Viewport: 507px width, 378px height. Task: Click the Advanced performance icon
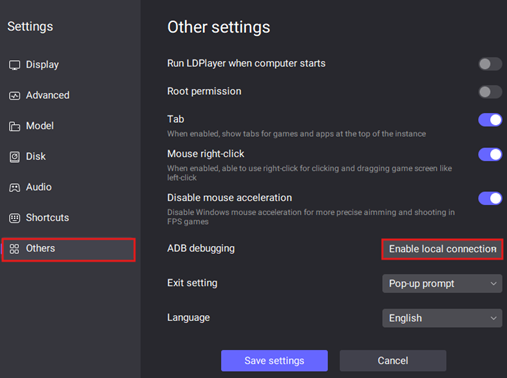pos(14,96)
